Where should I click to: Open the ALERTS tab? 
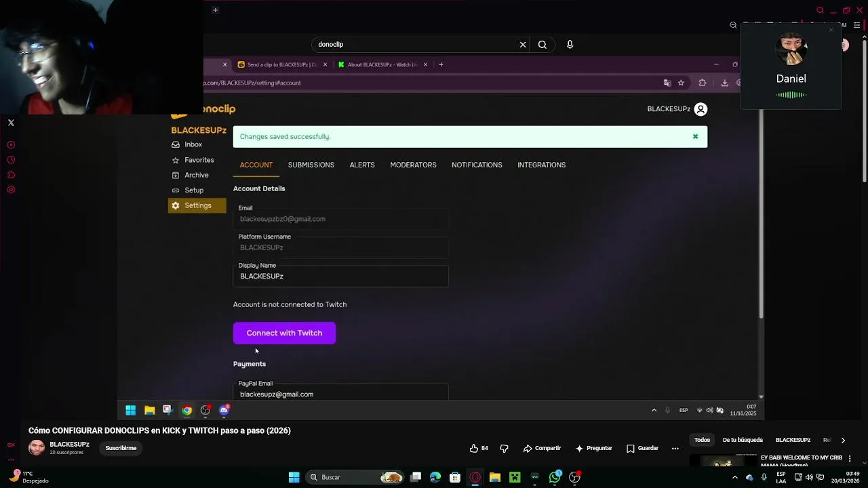(x=362, y=165)
